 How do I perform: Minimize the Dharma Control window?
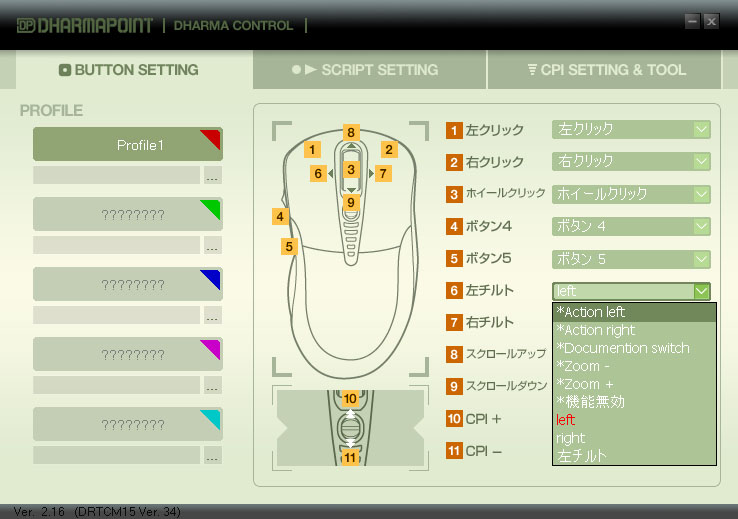692,21
